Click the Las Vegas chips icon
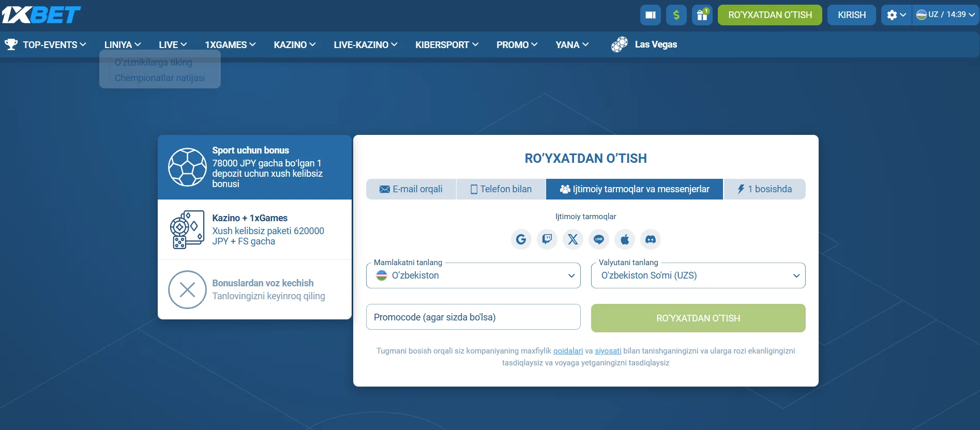 click(620, 44)
